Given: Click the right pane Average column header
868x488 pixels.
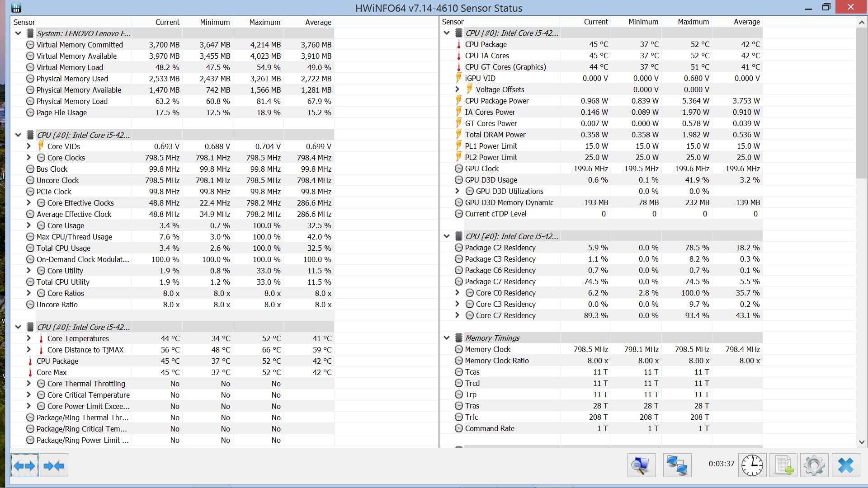Looking at the screenshot, I should 737,22.
